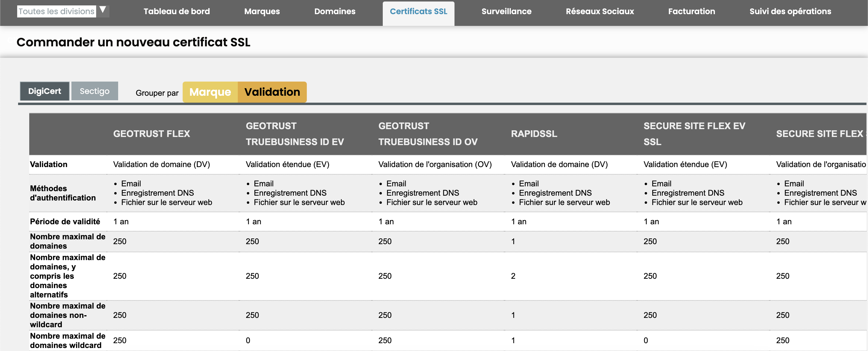Click Validation de l'organisation (OV) under TrueBusiness OV
This screenshot has height=351, width=868.
tap(435, 164)
